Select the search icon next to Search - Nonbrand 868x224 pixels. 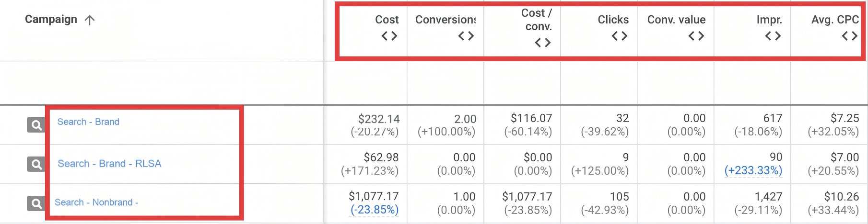36,203
